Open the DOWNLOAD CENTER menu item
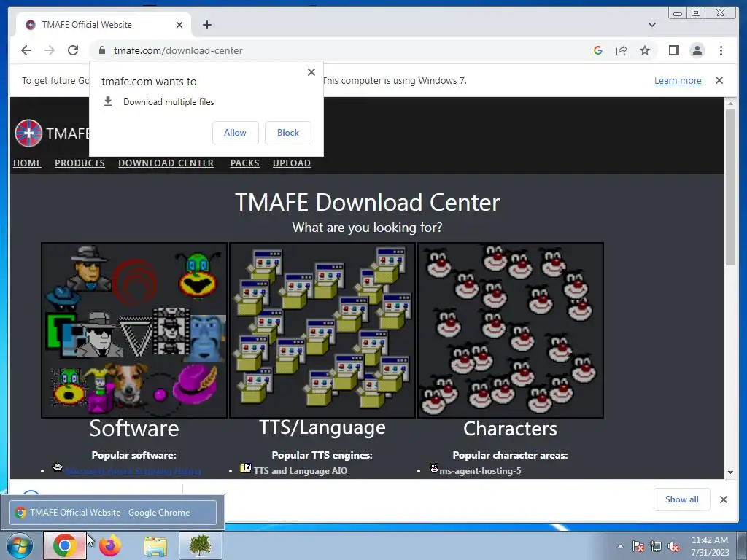This screenshot has height=560, width=747. 166,163
